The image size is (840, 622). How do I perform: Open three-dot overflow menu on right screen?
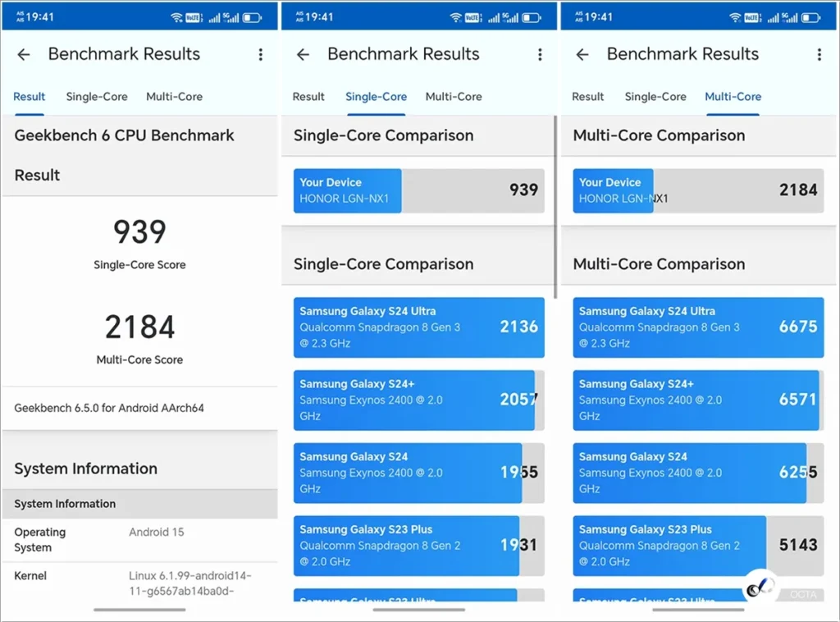click(819, 54)
